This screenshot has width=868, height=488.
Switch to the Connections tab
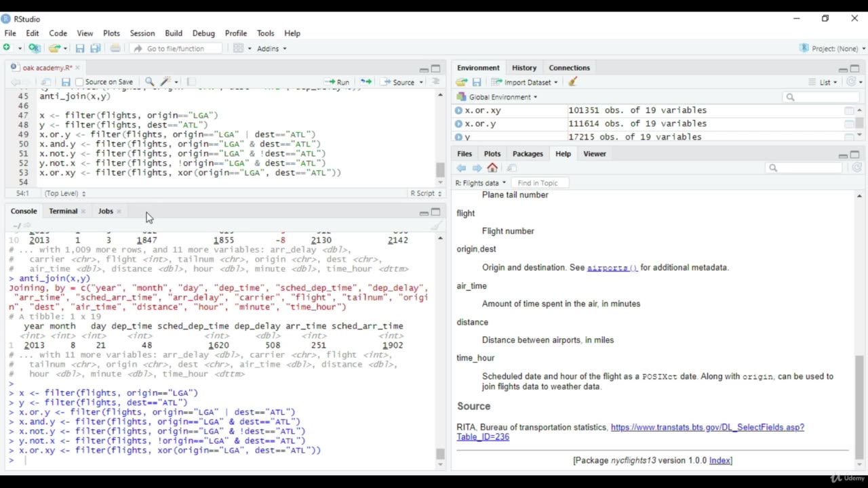tap(569, 68)
